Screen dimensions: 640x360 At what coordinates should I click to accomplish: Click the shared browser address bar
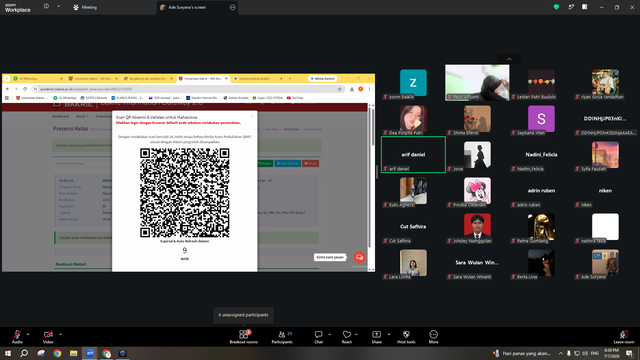[188, 89]
